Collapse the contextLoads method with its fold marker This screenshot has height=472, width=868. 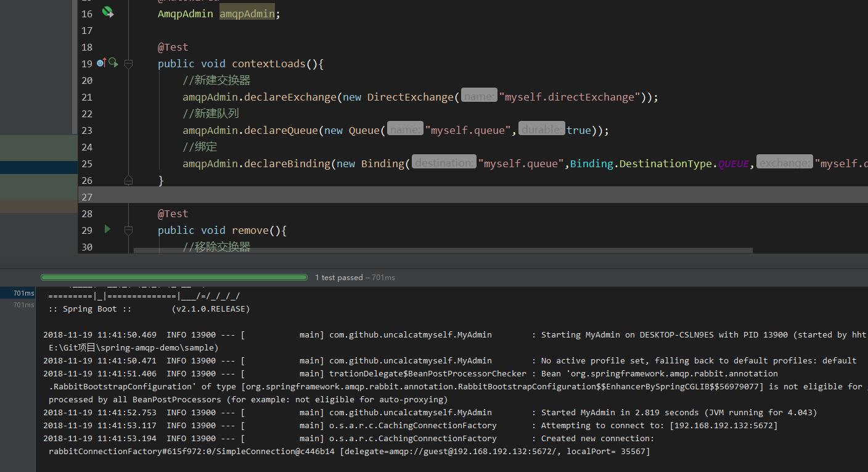[x=128, y=64]
